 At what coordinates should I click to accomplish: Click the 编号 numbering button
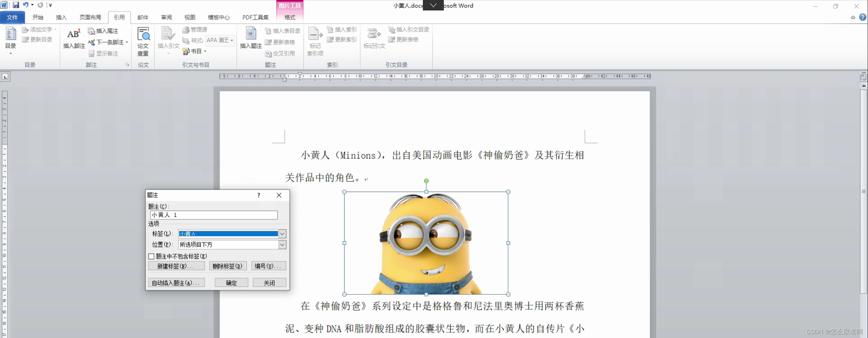(x=268, y=266)
